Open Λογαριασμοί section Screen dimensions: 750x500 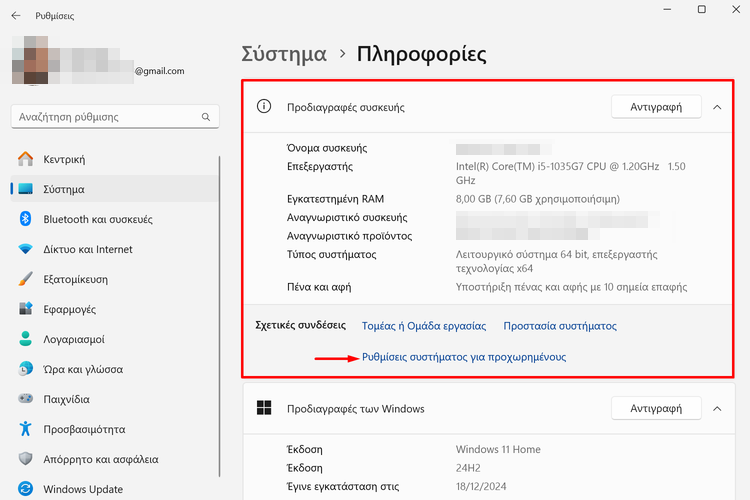[x=115, y=339]
